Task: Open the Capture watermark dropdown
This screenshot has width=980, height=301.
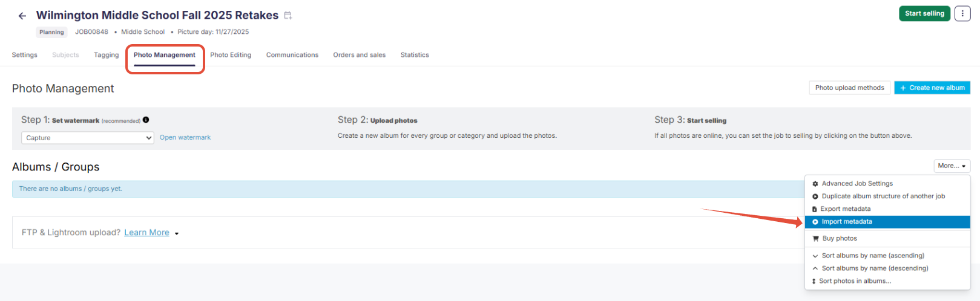Action: [x=88, y=138]
